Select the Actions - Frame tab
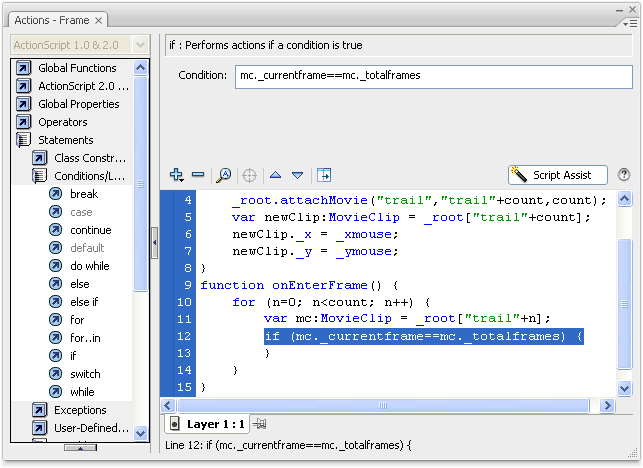The height and width of the screenshot is (468, 643). [x=53, y=18]
